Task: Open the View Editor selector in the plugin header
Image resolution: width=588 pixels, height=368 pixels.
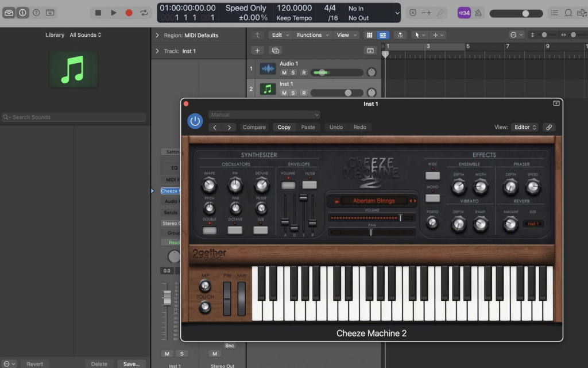Action: pos(524,127)
